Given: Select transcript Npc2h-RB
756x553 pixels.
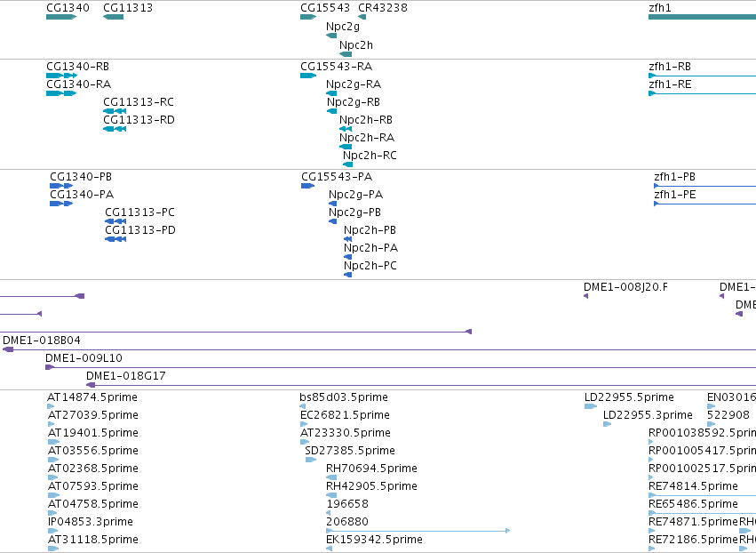Looking at the screenshot, I should click(x=366, y=120).
